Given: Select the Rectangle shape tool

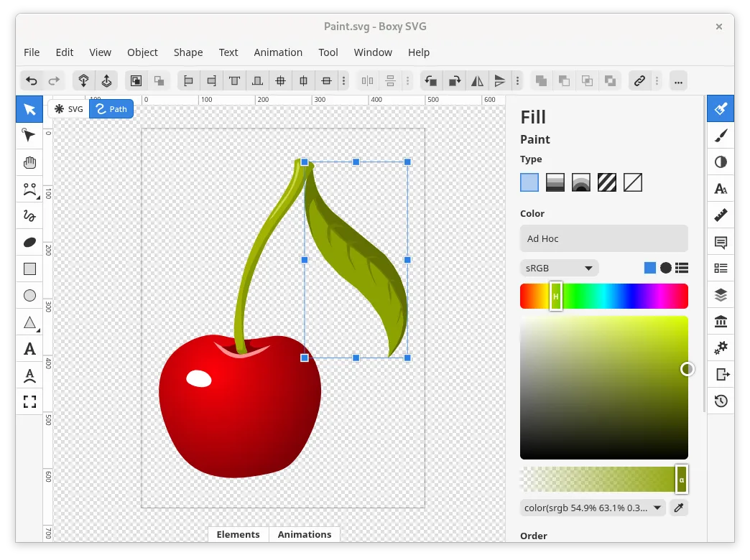Looking at the screenshot, I should point(29,269).
